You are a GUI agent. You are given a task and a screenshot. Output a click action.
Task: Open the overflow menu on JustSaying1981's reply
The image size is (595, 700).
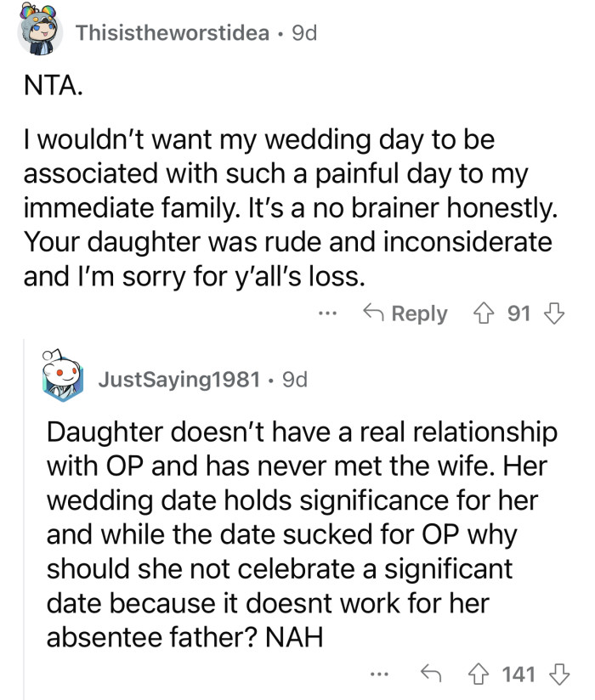[x=377, y=673]
